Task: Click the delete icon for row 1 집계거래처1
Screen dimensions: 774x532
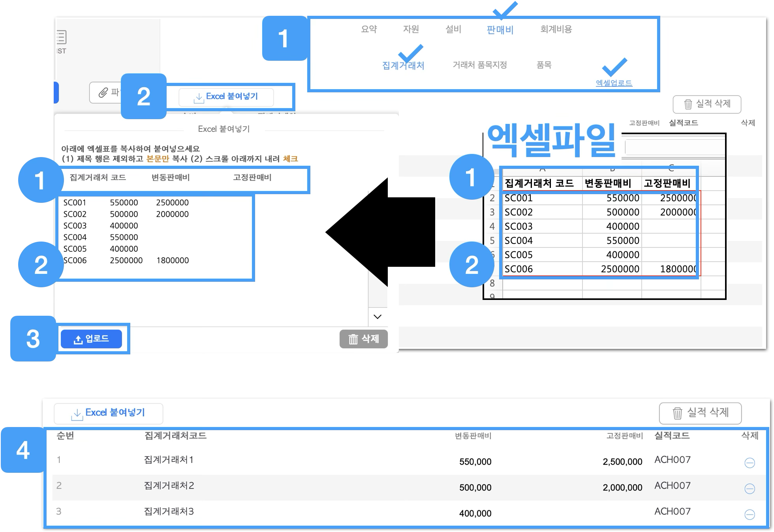Action: [749, 463]
